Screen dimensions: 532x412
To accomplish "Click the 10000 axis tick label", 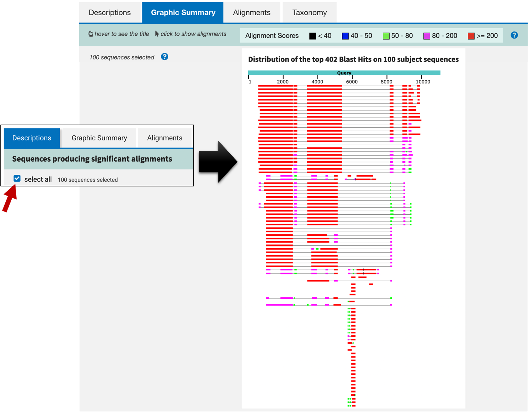I will point(423,82).
